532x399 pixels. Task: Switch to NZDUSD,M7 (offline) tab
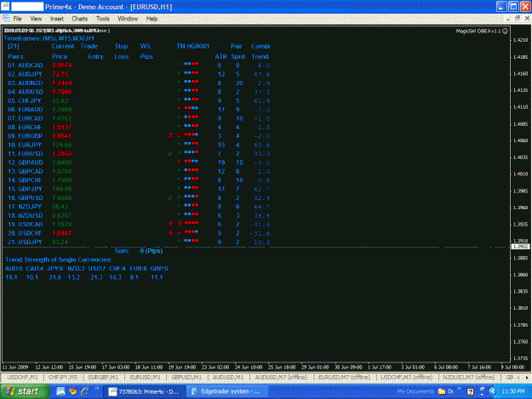pyautogui.click(x=469, y=377)
